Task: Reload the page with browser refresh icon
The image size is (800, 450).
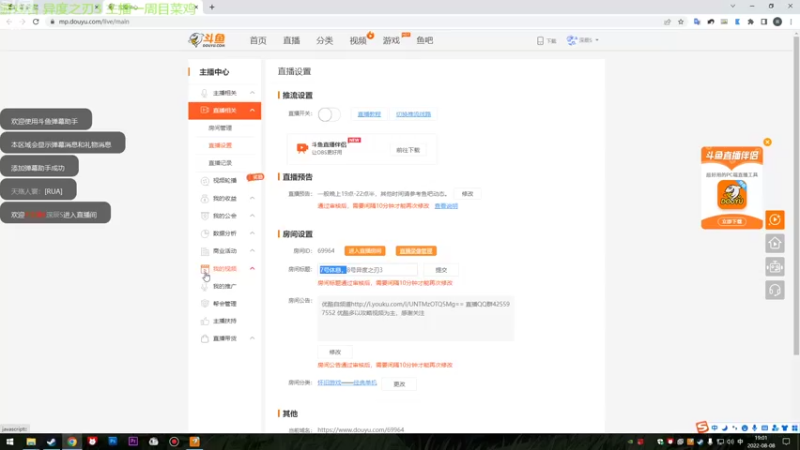Action: pyautogui.click(x=36, y=21)
